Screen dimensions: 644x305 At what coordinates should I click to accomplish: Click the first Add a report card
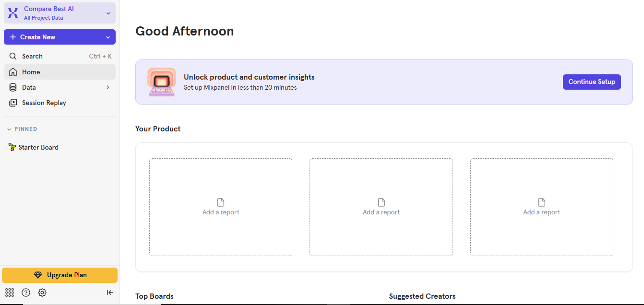pos(221,207)
